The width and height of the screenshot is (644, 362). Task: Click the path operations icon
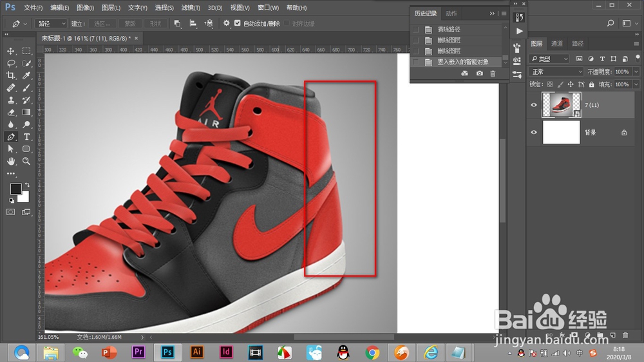(x=178, y=23)
